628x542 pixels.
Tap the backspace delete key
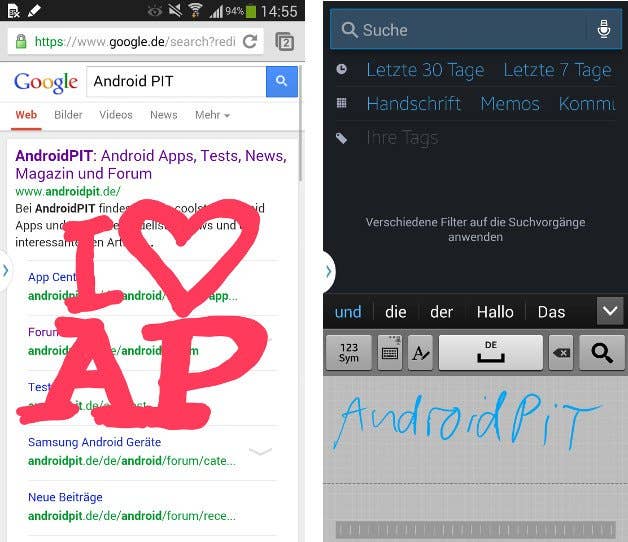click(x=561, y=353)
